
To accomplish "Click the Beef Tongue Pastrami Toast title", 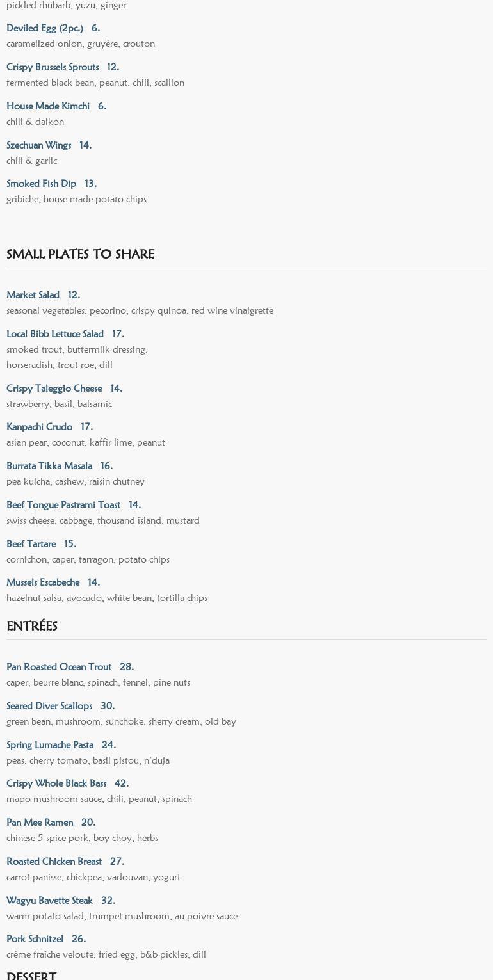I will 63,505.
